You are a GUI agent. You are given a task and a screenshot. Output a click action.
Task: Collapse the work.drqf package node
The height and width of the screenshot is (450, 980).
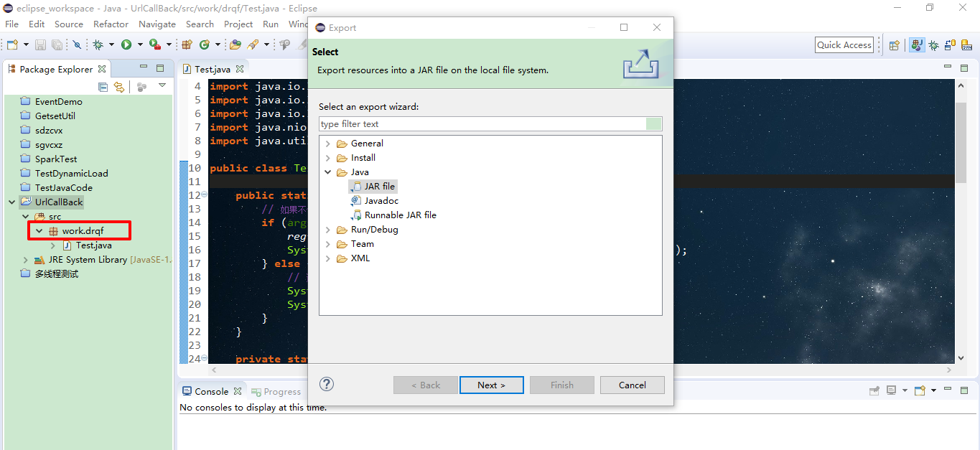(39, 231)
